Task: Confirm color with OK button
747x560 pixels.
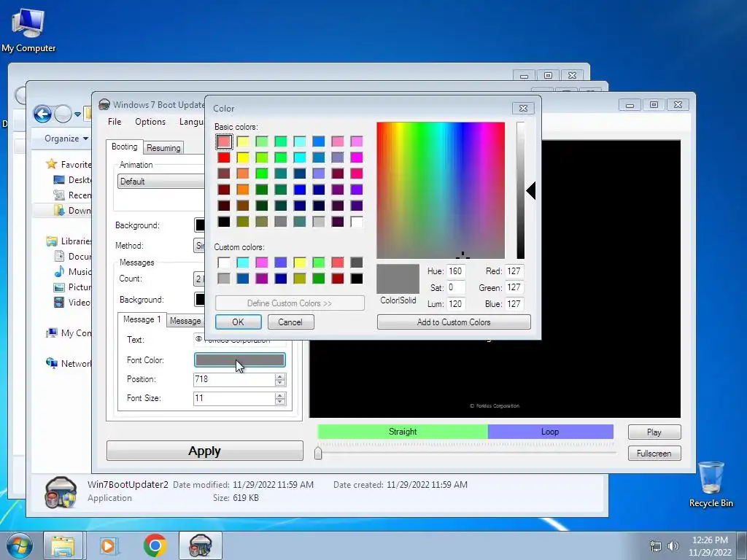Action: click(x=239, y=322)
